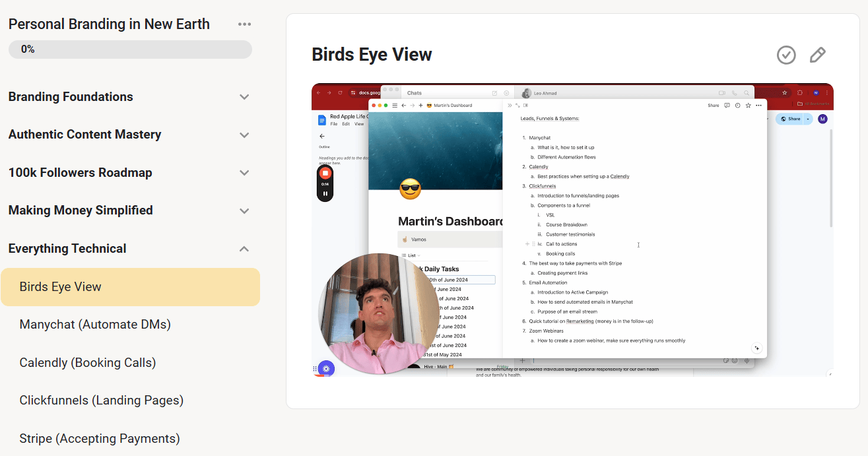The height and width of the screenshot is (456, 868).
Task: Click the 0% course progress bar
Action: pos(130,49)
